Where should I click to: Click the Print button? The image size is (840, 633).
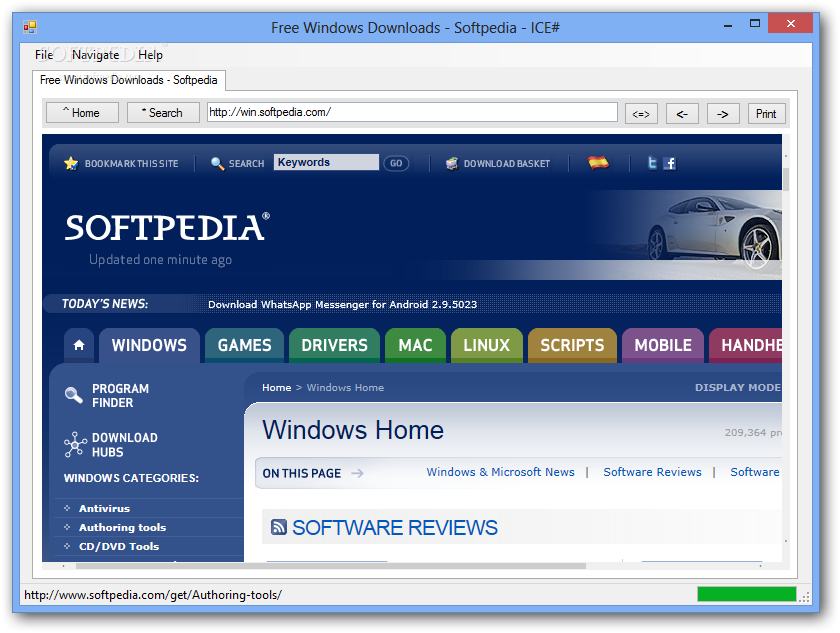(x=767, y=114)
